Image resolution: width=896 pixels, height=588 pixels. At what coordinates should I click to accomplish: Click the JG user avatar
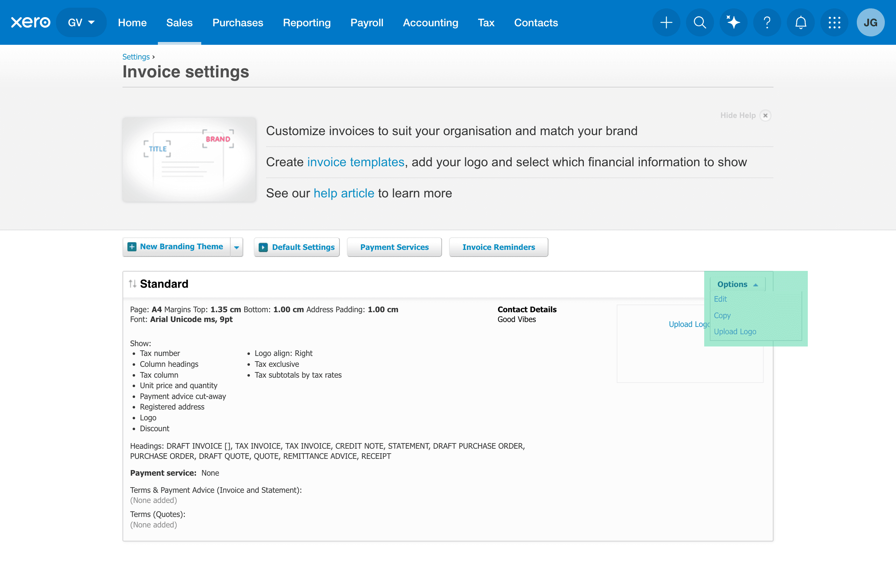click(870, 23)
